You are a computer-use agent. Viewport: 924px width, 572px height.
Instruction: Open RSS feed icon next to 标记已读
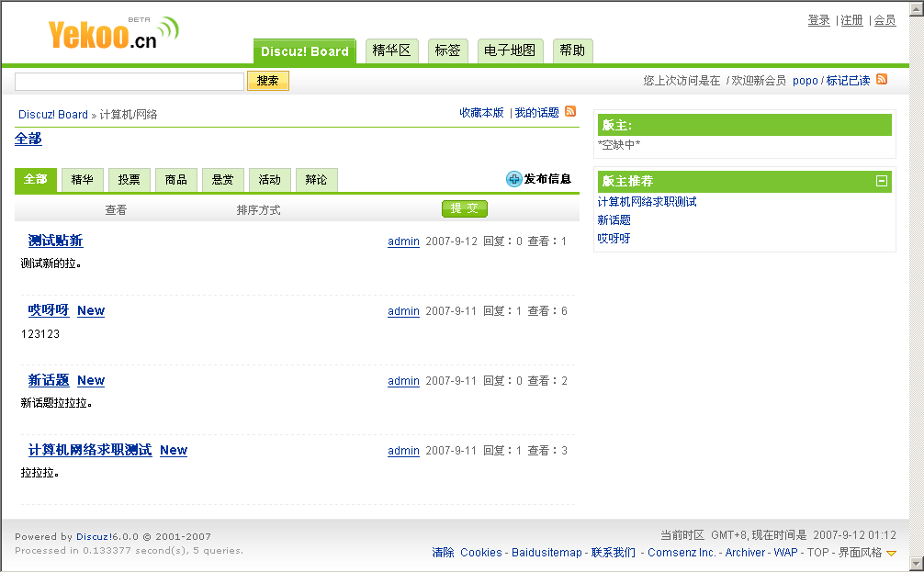coord(882,80)
